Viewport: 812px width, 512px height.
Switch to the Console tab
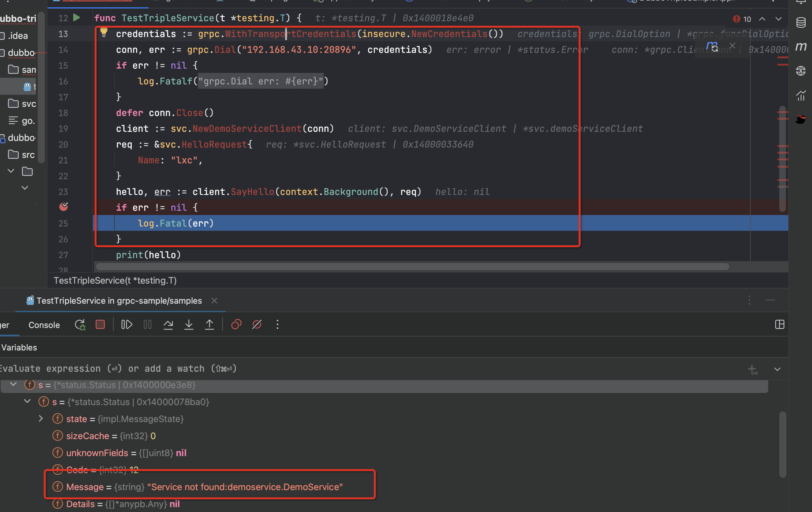point(44,325)
